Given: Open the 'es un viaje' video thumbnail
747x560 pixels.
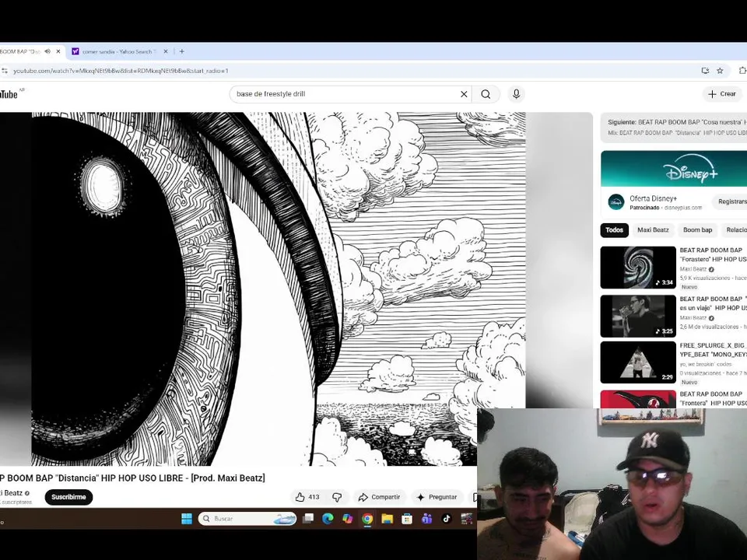Looking at the screenshot, I should coord(638,317).
